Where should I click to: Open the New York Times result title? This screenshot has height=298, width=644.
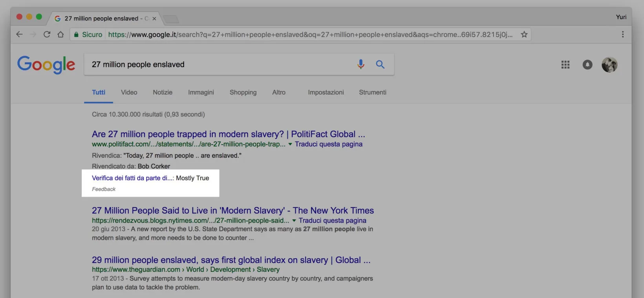[x=233, y=211]
